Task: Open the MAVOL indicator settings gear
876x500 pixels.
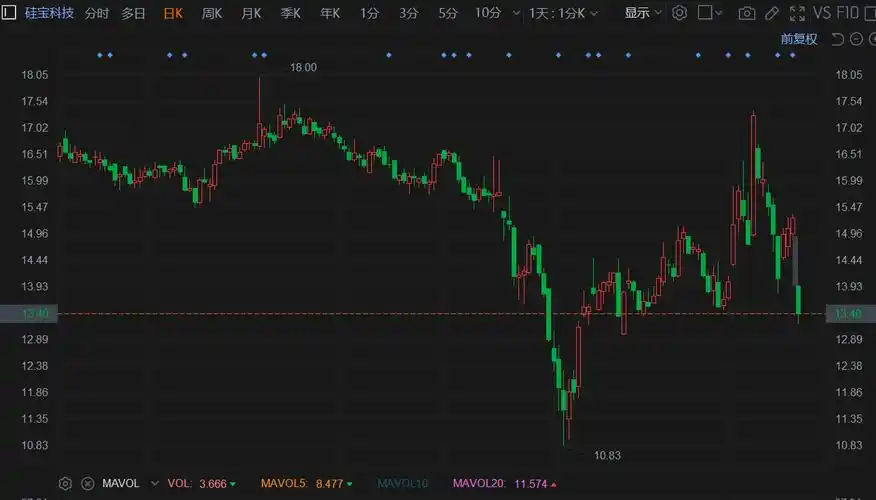Action: [65, 484]
